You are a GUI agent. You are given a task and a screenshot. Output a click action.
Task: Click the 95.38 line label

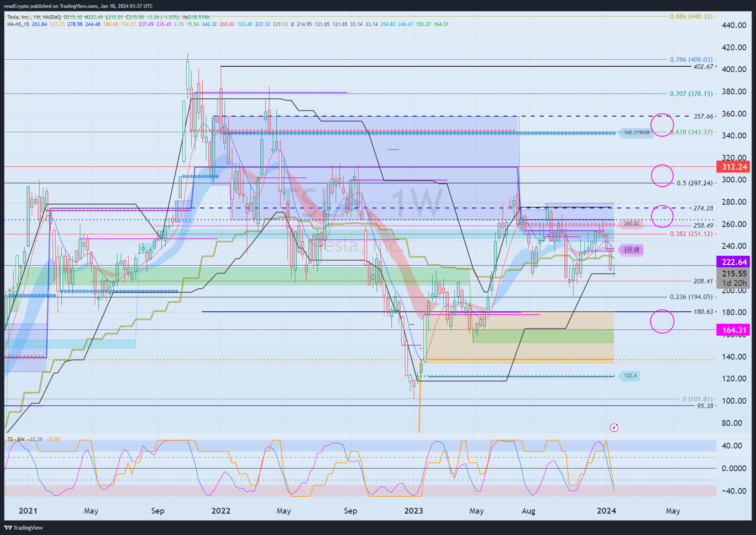tap(705, 406)
